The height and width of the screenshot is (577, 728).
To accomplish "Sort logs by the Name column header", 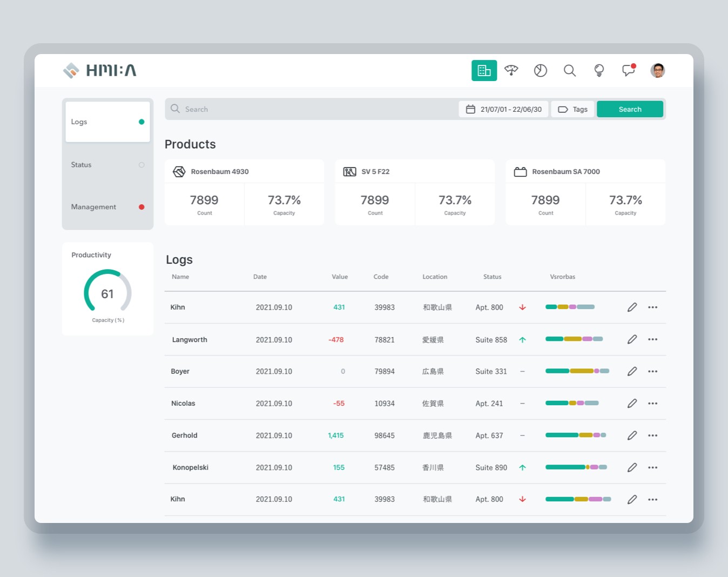I will 180,277.
